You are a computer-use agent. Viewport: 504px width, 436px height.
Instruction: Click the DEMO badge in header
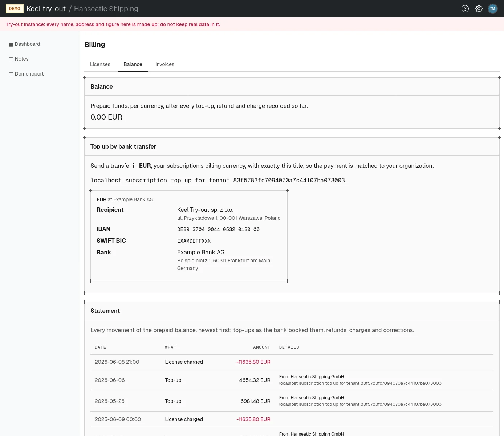pyautogui.click(x=15, y=9)
